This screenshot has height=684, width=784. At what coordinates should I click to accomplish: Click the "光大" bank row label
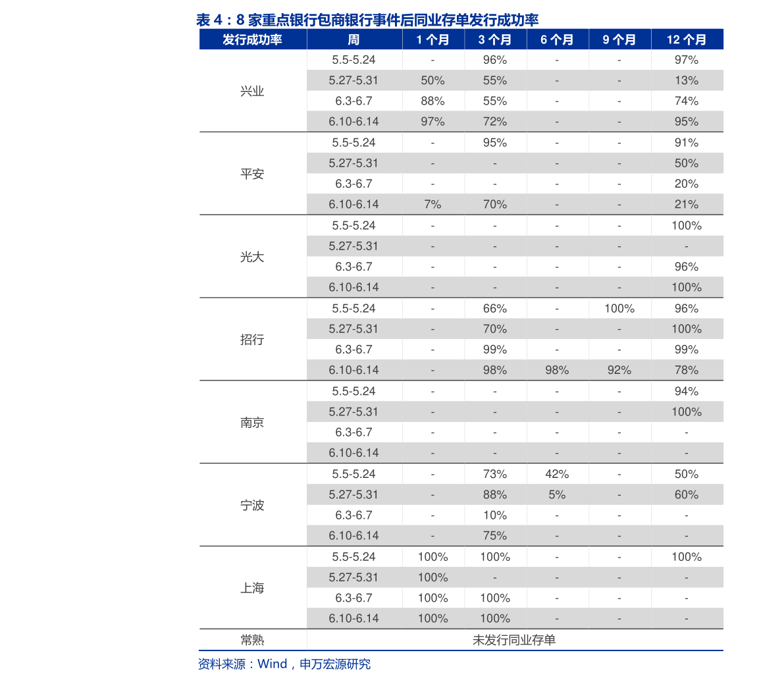pos(252,257)
